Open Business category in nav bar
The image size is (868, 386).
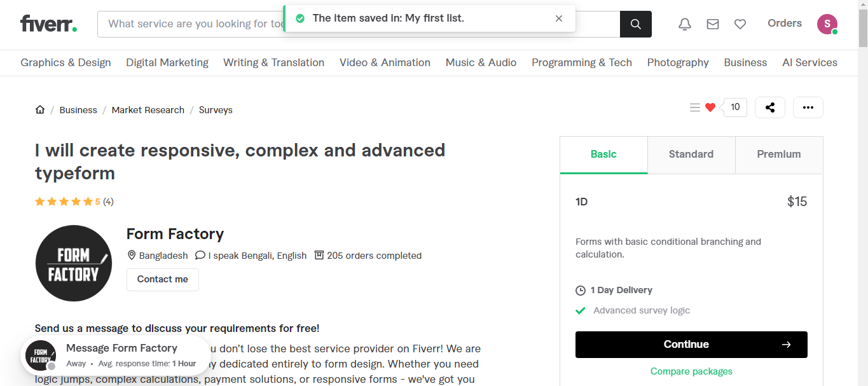click(x=745, y=62)
